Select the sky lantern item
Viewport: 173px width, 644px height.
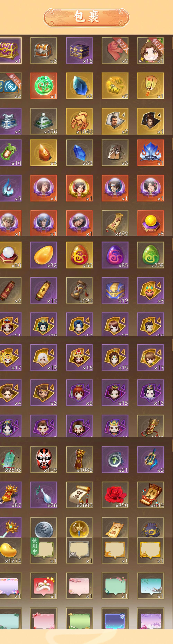click(x=151, y=86)
